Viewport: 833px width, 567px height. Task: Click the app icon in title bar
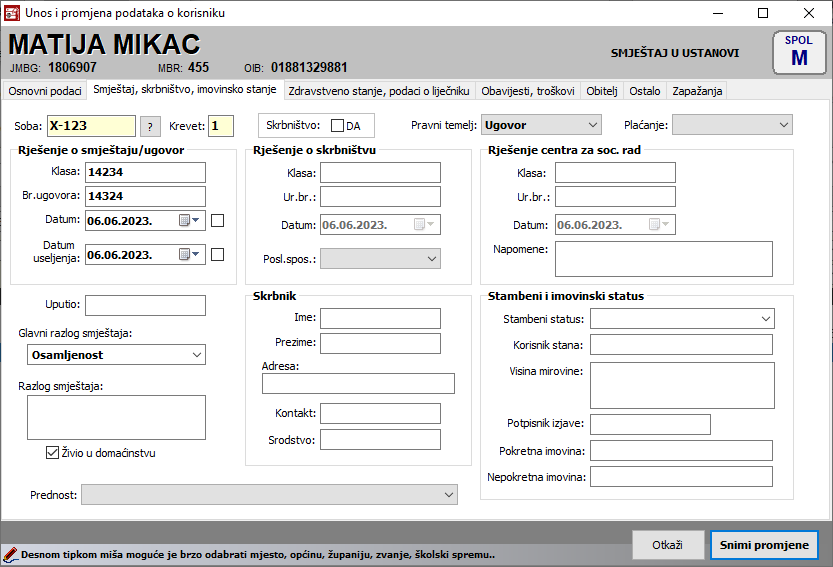click(x=12, y=13)
